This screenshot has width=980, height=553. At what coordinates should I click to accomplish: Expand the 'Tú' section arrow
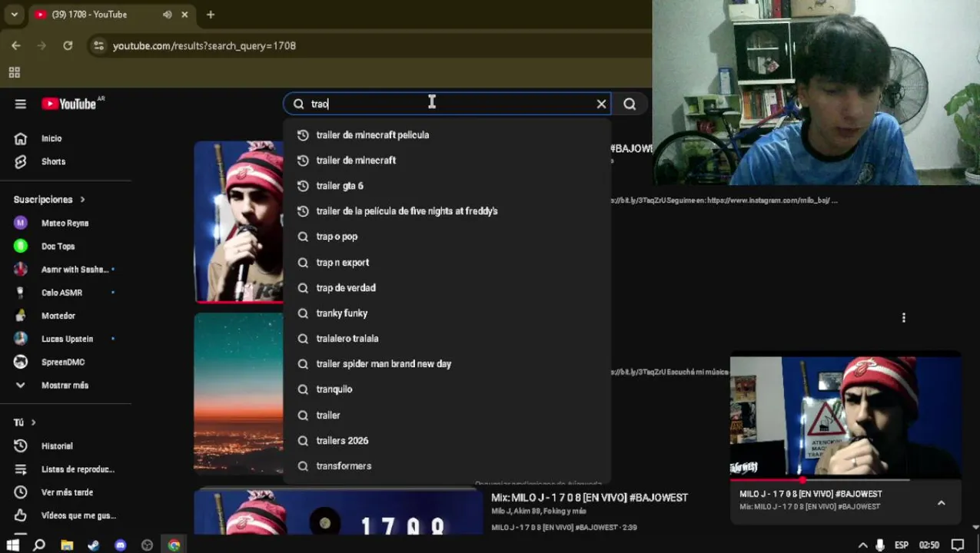pos(33,422)
